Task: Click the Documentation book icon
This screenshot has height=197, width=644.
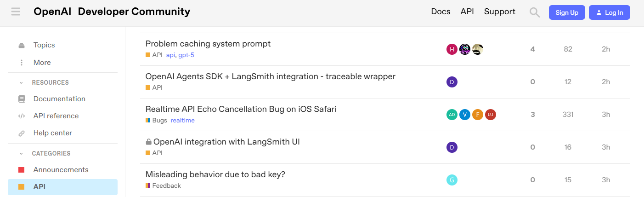Action: tap(21, 99)
